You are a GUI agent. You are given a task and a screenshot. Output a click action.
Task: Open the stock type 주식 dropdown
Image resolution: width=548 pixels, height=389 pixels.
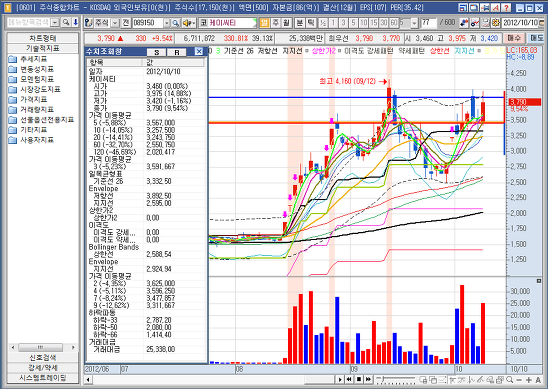115,23
